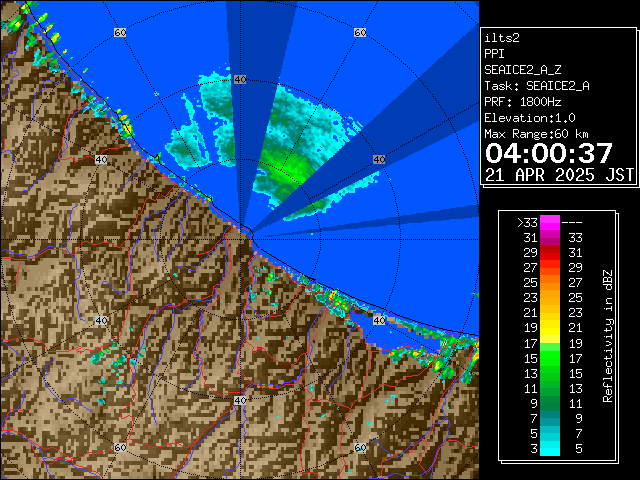Click the 'Task: SEAICE2_A' line
The width and height of the screenshot is (640, 480).
537,86
